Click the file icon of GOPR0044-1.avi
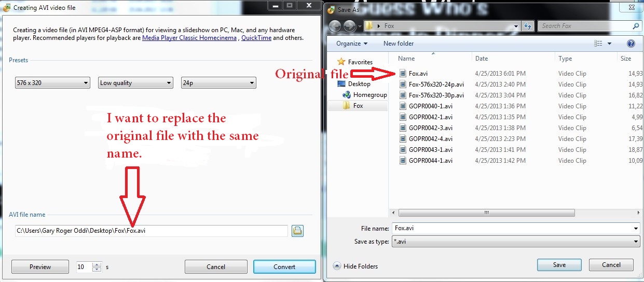Image resolution: width=644 pixels, height=282 pixels. point(403,161)
